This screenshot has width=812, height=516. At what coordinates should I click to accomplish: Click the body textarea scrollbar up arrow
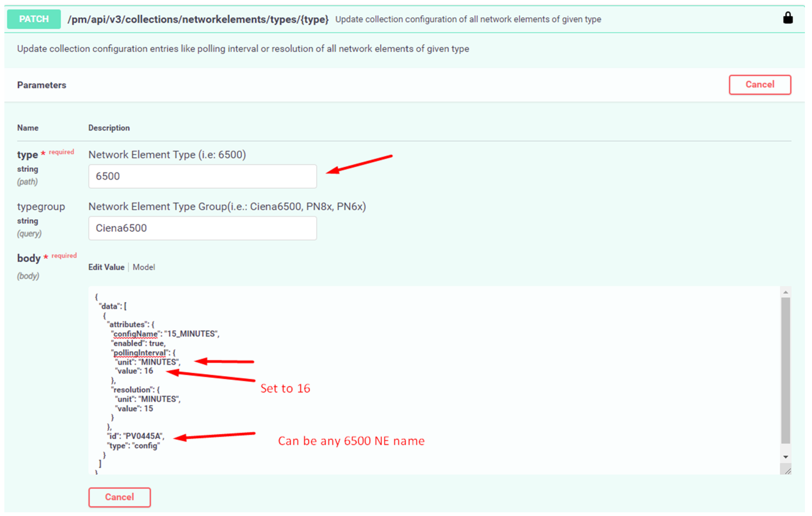click(x=785, y=292)
